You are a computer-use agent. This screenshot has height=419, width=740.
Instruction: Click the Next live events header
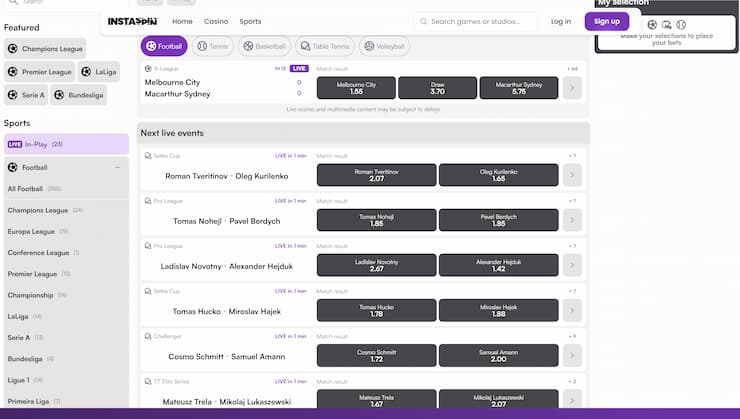[363, 133]
